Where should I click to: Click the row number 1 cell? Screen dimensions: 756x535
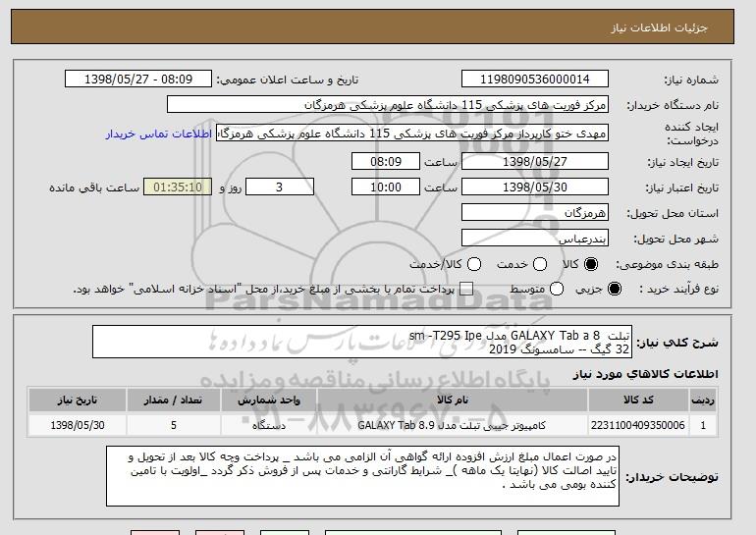click(703, 425)
